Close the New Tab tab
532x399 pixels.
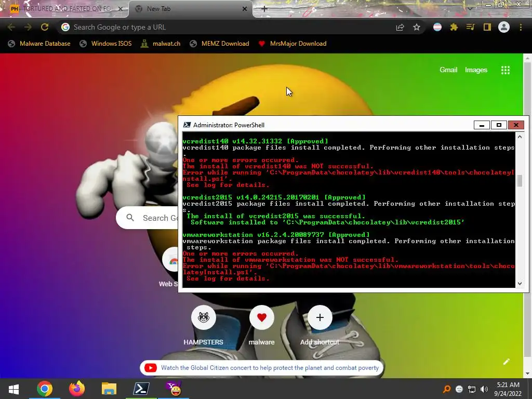245,9
